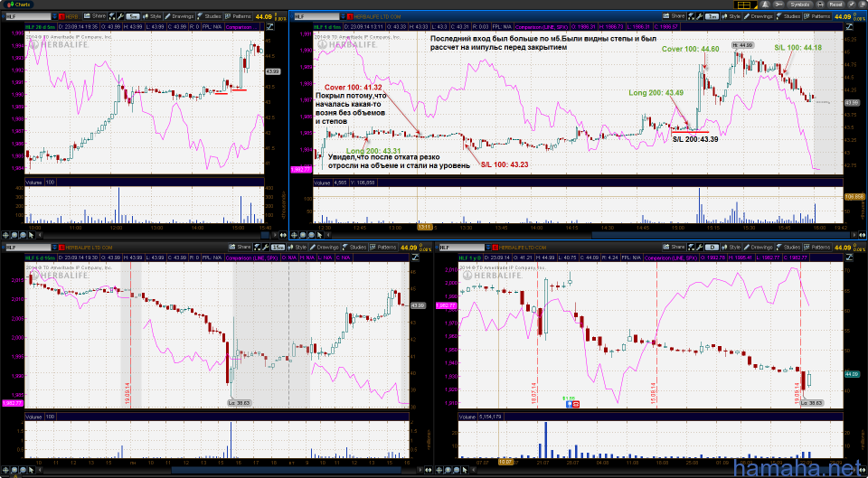Click Share in the 5m chart toolbar

[x=95, y=16]
